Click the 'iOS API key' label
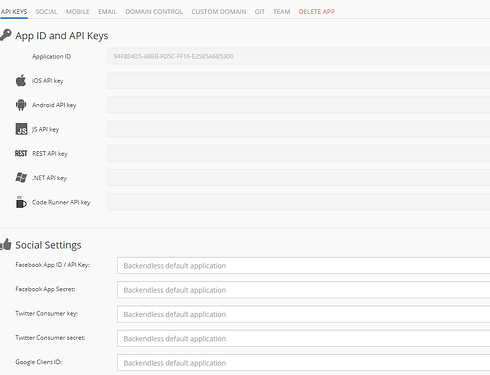Screen dimensions: 490x375 [x=48, y=81]
